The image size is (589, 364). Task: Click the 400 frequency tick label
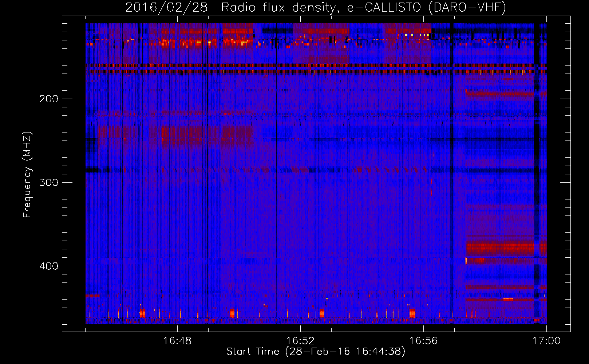point(49,266)
